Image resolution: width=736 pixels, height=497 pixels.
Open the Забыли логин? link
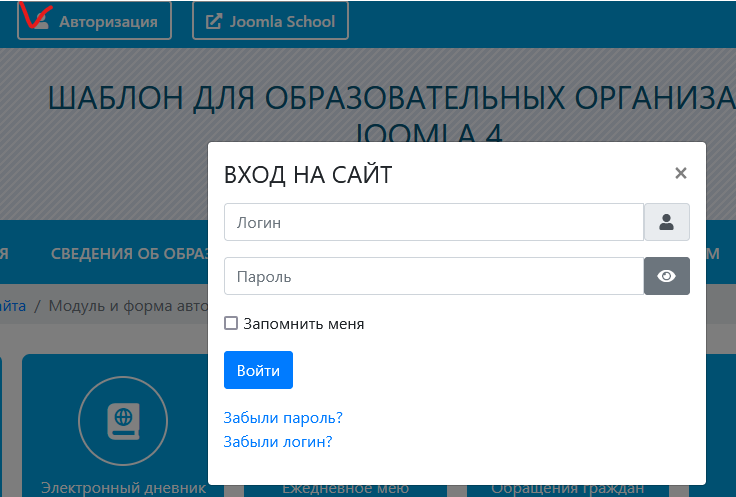coord(278,441)
